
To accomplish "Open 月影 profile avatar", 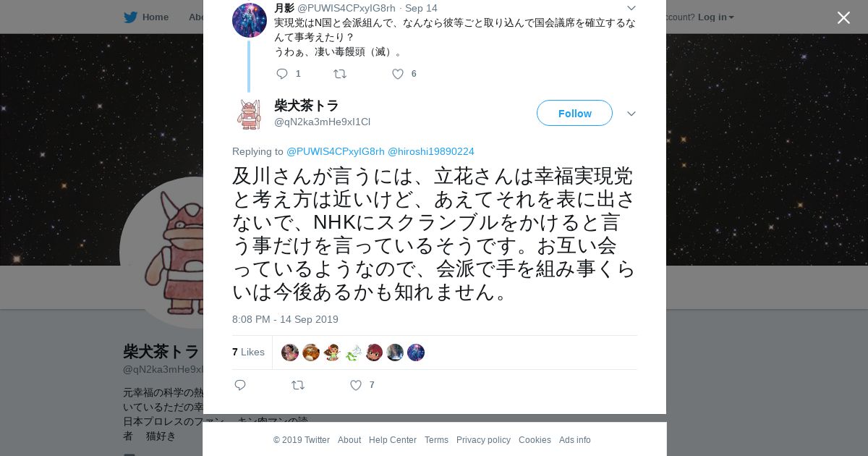I will pos(250,20).
